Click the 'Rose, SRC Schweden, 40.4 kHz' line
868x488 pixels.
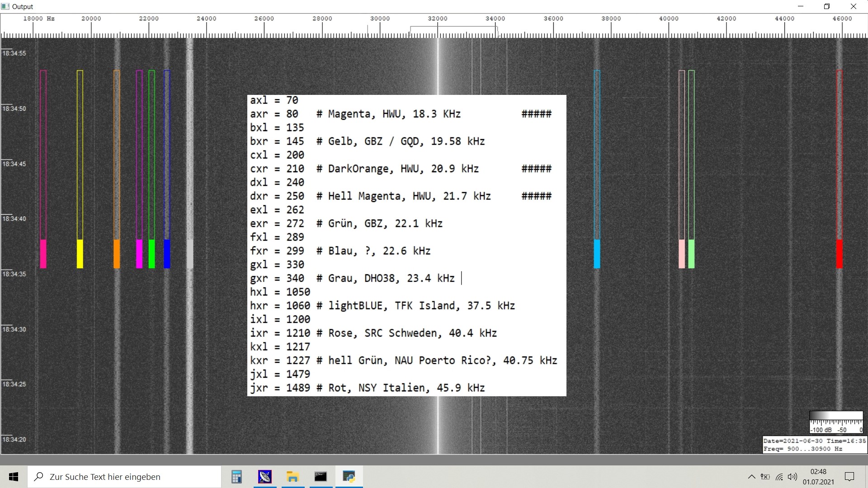click(x=412, y=333)
